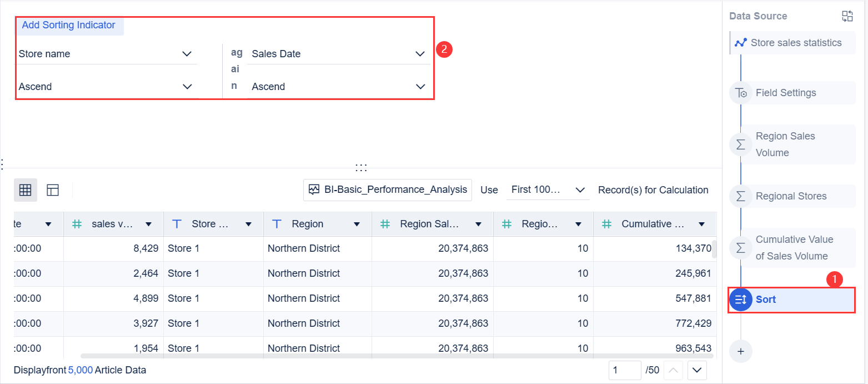Open the Store name field dropdown
The height and width of the screenshot is (384, 868).
[187, 53]
